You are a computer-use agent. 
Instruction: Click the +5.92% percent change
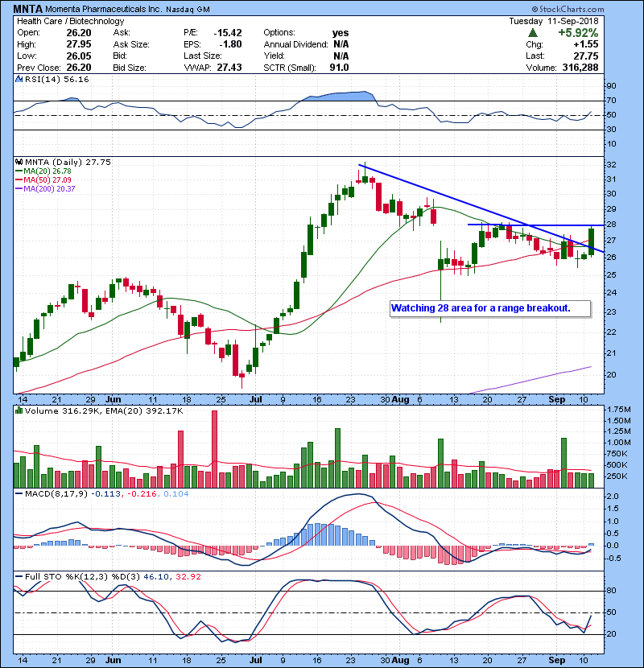tap(578, 33)
